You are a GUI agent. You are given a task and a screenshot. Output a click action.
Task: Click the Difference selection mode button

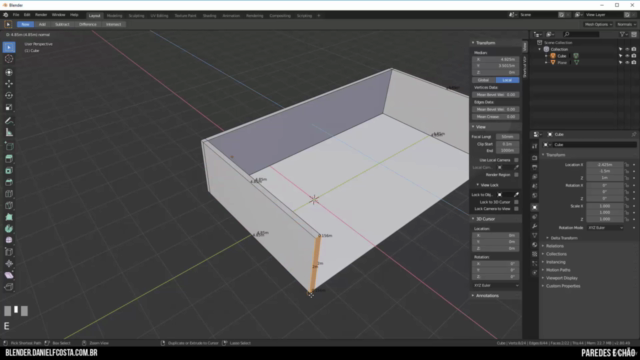coord(88,24)
